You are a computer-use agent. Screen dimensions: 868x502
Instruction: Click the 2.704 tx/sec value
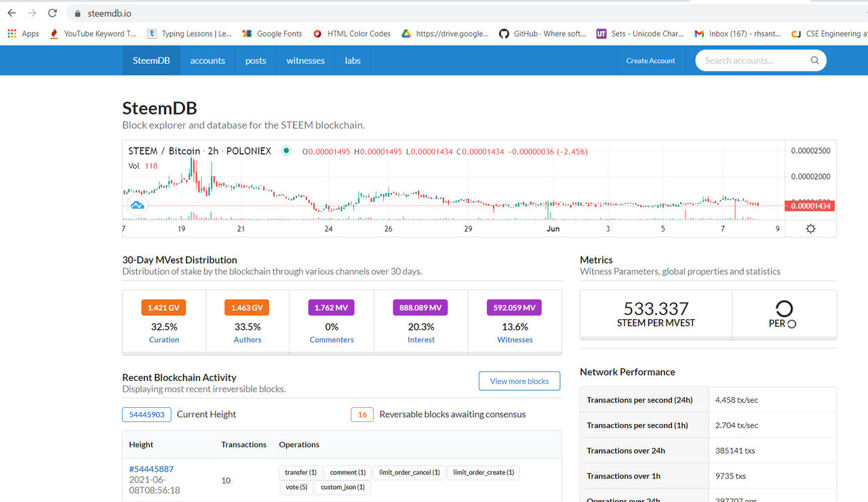coord(736,425)
